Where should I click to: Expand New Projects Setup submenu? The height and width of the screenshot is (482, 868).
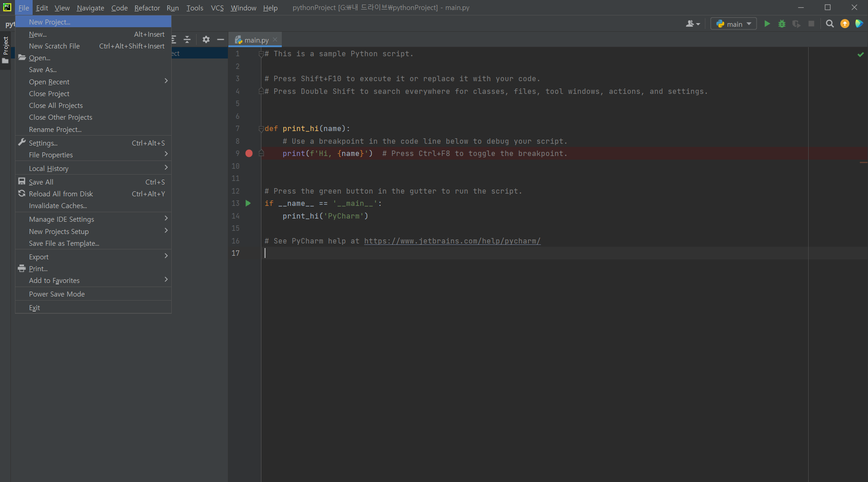pos(93,231)
